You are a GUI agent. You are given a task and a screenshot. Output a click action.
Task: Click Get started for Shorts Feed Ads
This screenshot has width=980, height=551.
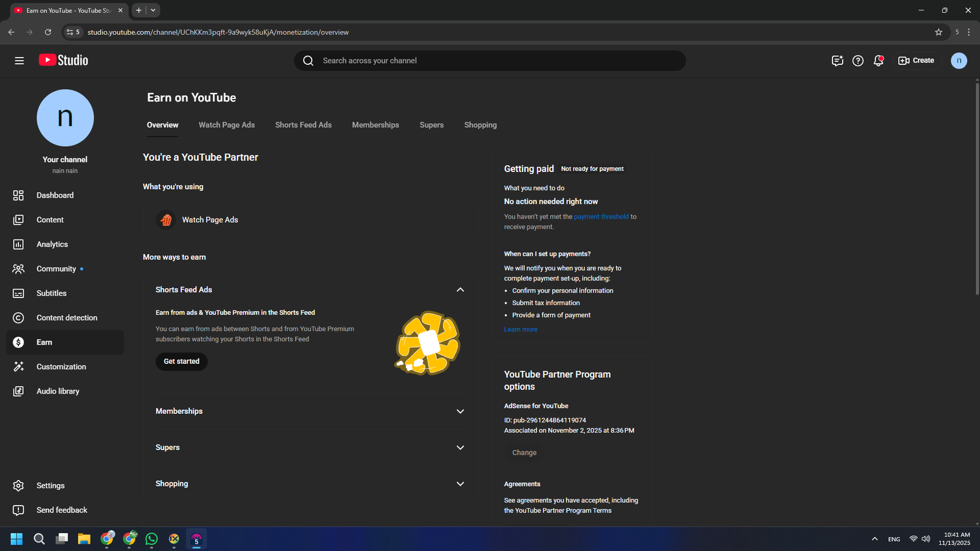tap(181, 361)
